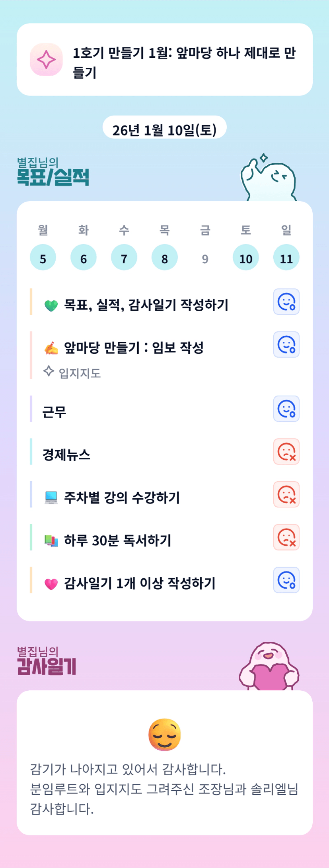Toggle the sad-face status for 경제뉴스
Image resolution: width=329 pixels, height=868 pixels.
click(x=286, y=452)
